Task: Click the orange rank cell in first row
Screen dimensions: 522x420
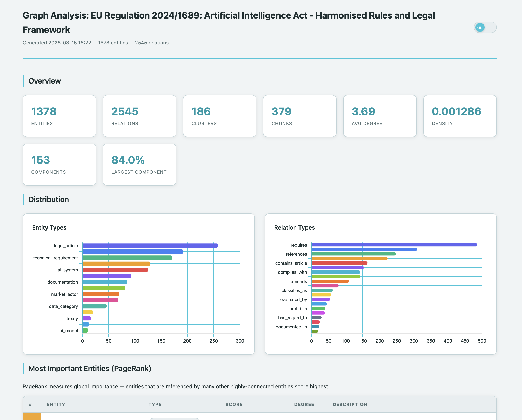Action: click(x=32, y=417)
